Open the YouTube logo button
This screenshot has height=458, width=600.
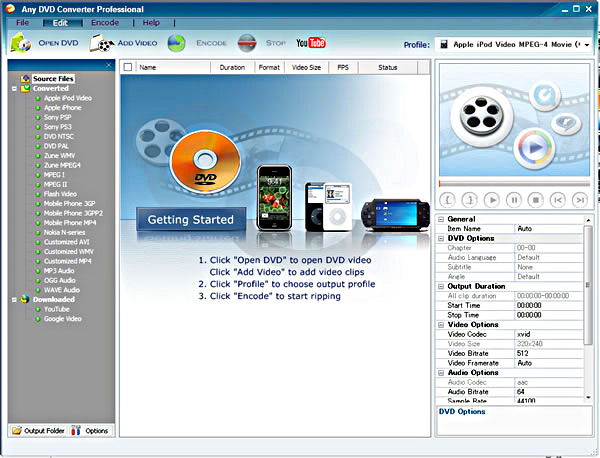pos(311,42)
